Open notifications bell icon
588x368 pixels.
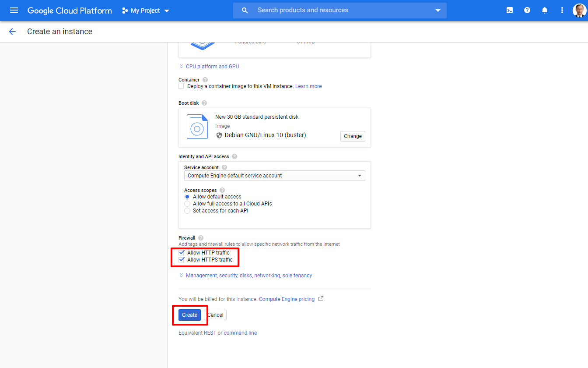[545, 11]
